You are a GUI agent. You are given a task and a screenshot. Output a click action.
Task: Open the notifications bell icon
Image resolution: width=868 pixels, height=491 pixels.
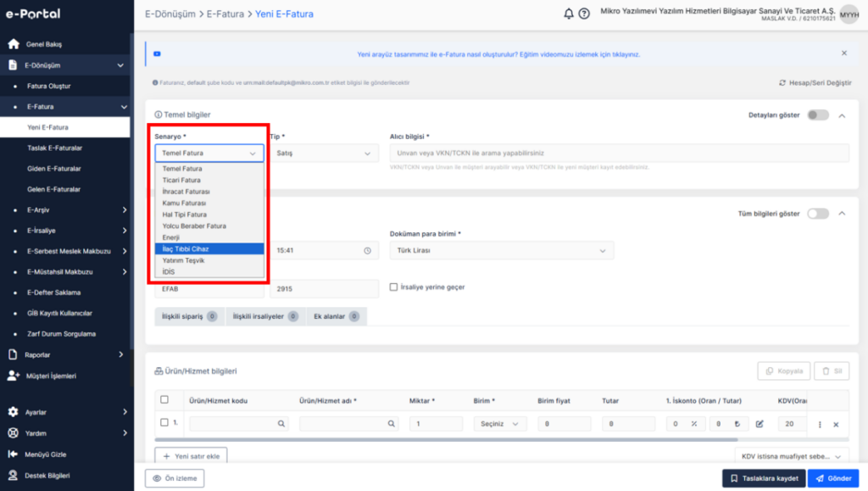tap(569, 14)
